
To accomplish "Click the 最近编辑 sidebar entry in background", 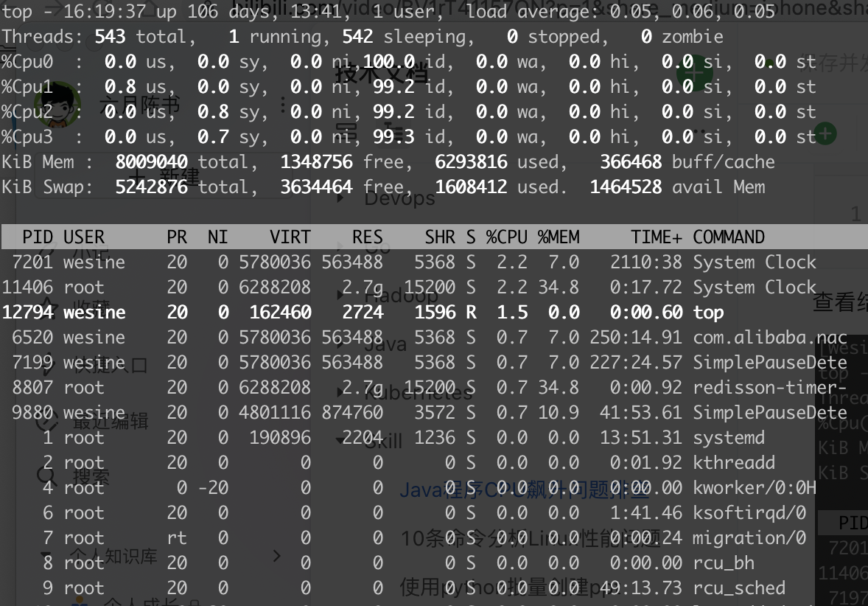I will [x=111, y=422].
